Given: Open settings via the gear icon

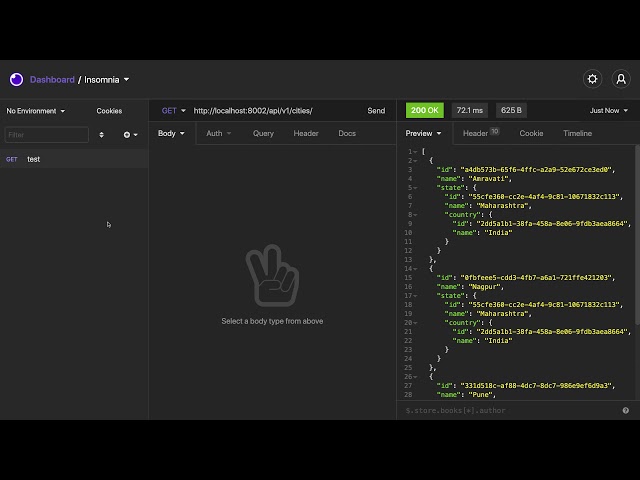Looking at the screenshot, I should (592, 79).
